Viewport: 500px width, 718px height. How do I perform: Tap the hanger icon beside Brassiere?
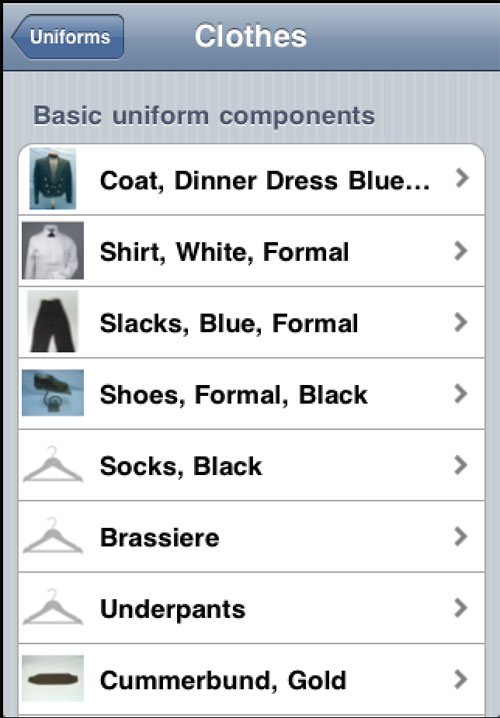(53, 536)
